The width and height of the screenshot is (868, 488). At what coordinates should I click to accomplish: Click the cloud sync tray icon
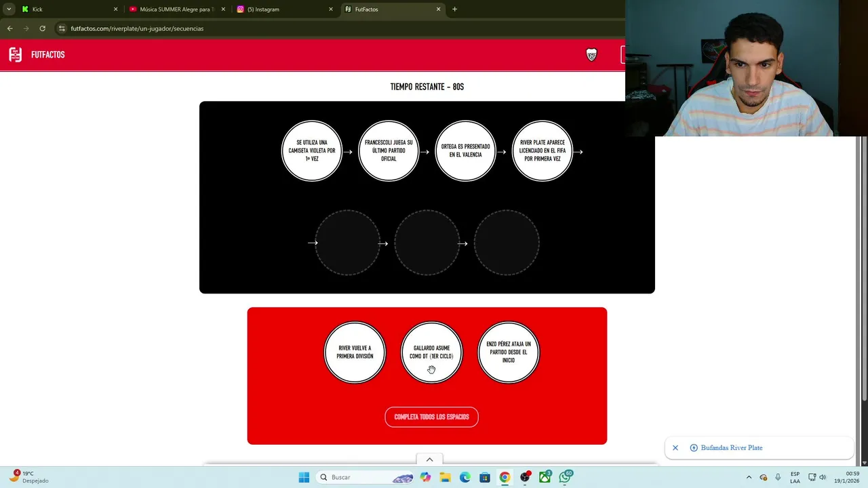pos(764,477)
